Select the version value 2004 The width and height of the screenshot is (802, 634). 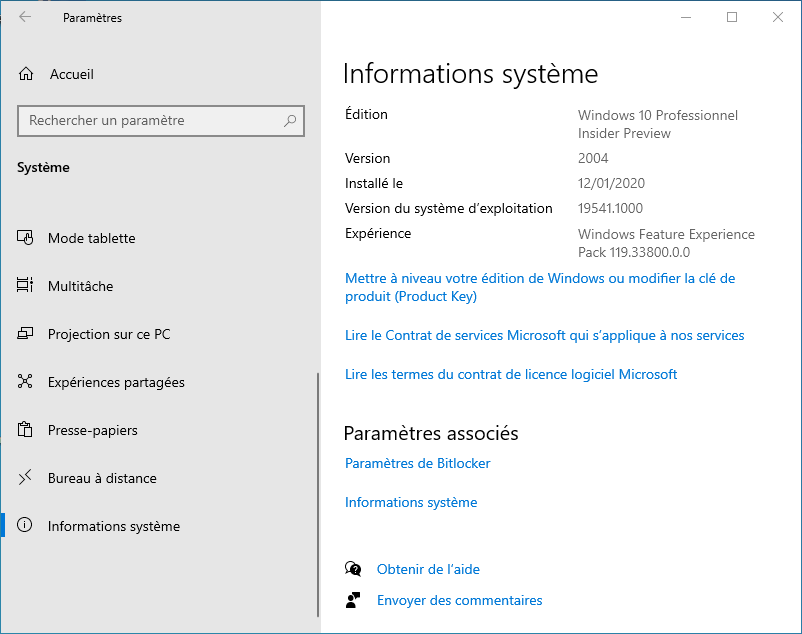(593, 158)
